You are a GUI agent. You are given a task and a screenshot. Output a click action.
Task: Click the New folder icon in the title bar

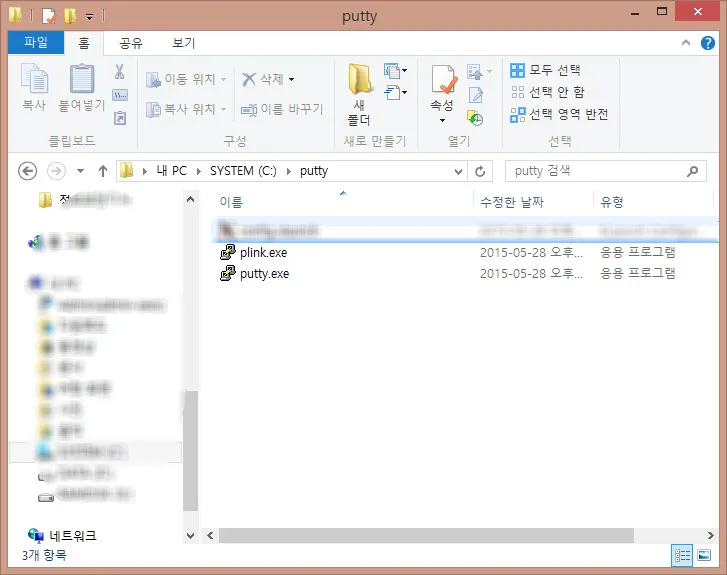click(x=70, y=16)
